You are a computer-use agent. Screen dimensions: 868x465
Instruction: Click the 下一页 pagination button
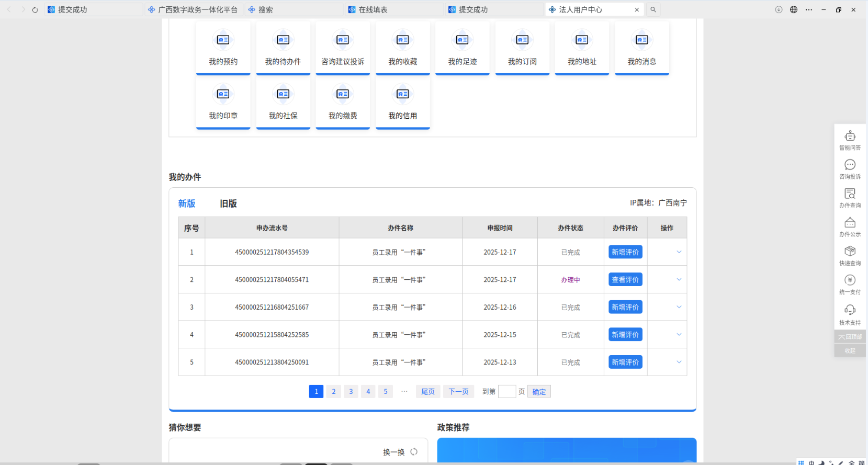click(x=458, y=392)
